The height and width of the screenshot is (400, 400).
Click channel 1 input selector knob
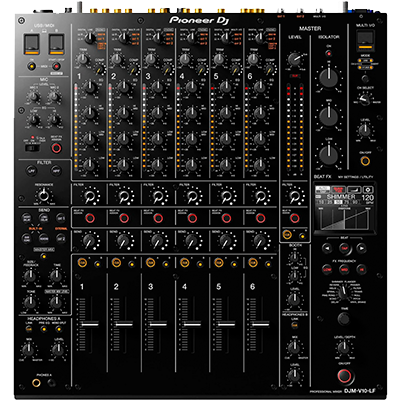(89, 39)
